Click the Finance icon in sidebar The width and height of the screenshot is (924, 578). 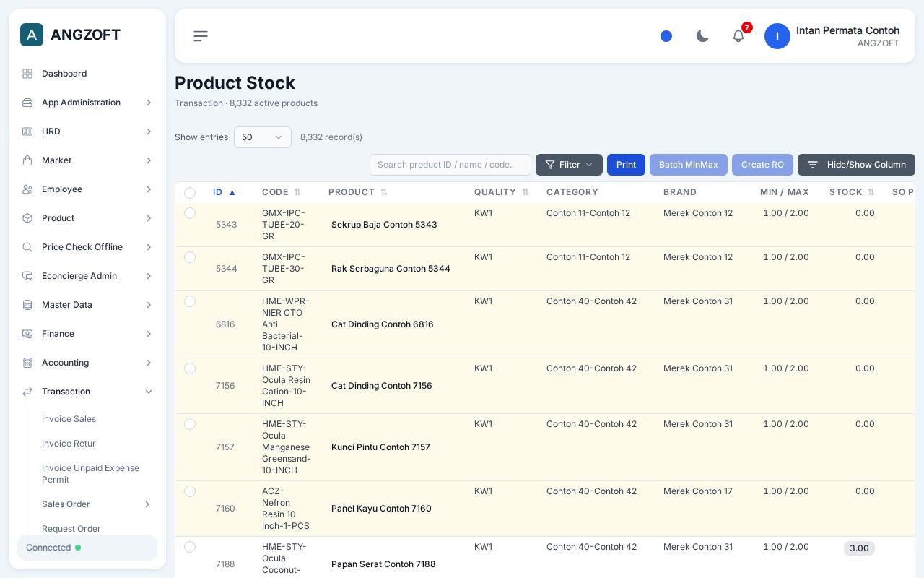tap(27, 334)
